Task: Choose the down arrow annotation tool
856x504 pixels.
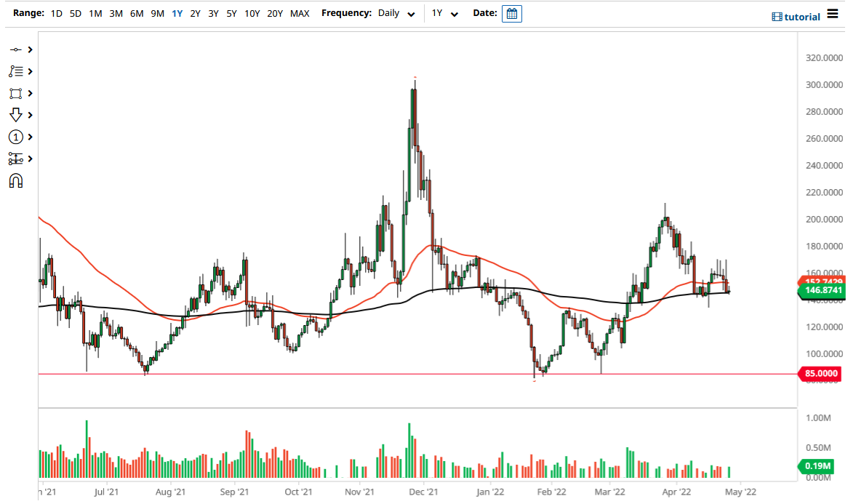Action: click(x=16, y=114)
